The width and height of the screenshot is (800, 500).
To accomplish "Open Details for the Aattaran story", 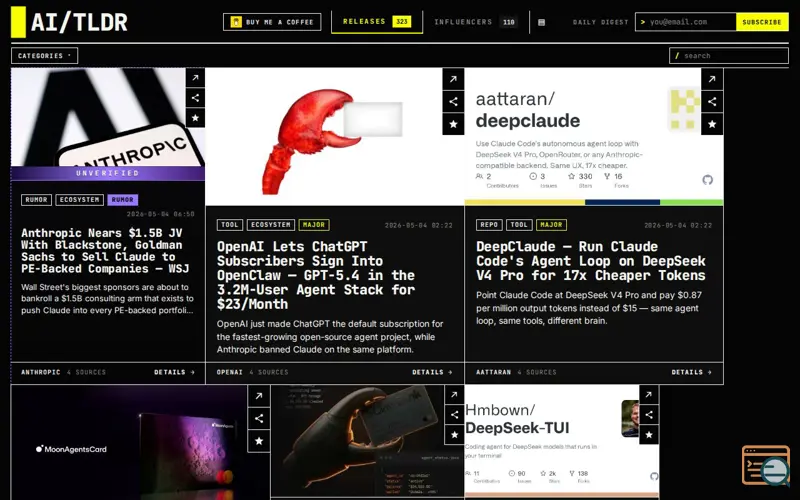I will pos(691,372).
